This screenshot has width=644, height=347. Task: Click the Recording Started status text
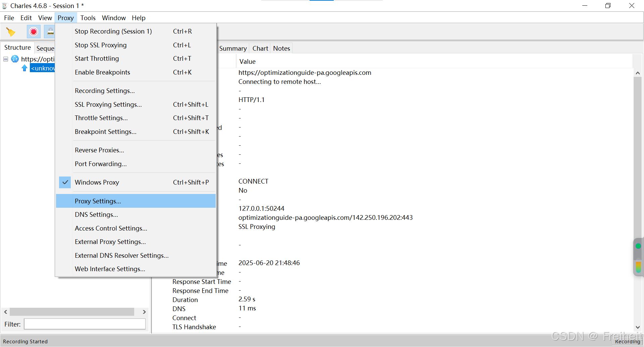(x=25, y=342)
